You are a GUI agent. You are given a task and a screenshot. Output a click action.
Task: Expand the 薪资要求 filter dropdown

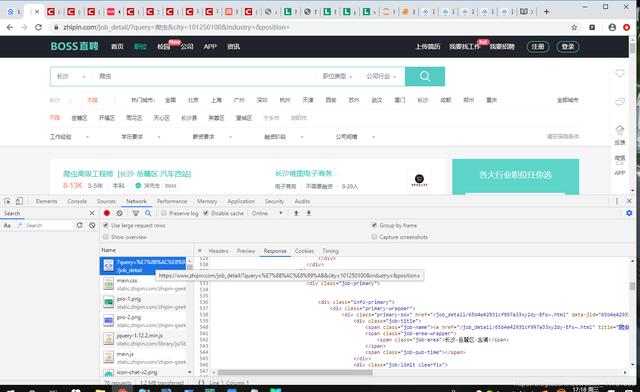click(212, 137)
